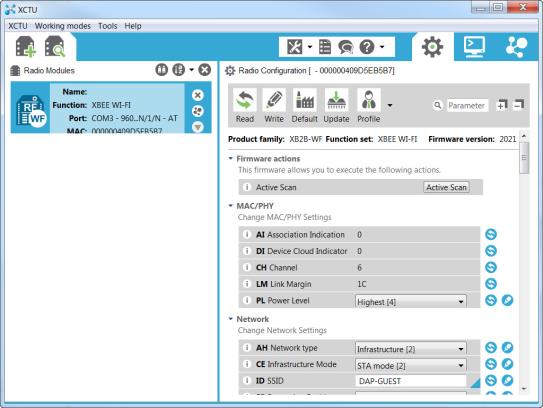This screenshot has width=543, height=408.
Task: Click the configuration panel scrollbar thumb
Action: (524, 158)
